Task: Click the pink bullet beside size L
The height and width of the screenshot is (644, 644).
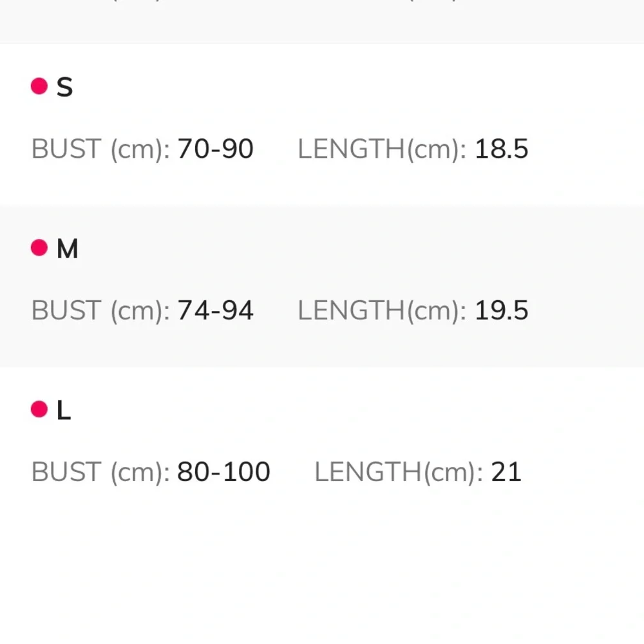Action: [39, 409]
